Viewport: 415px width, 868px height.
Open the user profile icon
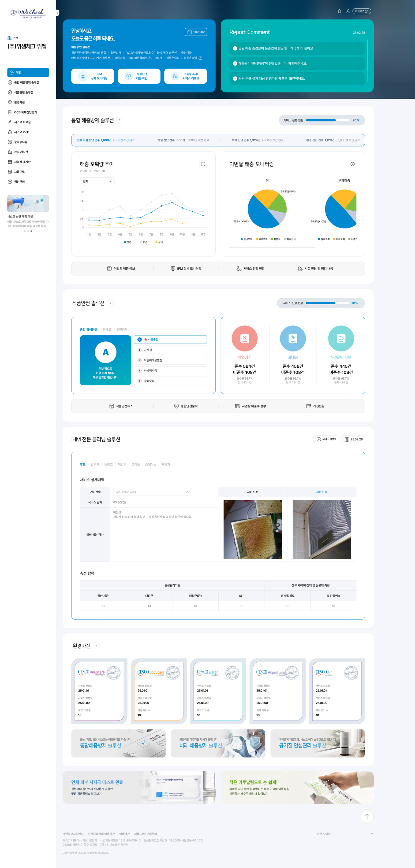348,11
